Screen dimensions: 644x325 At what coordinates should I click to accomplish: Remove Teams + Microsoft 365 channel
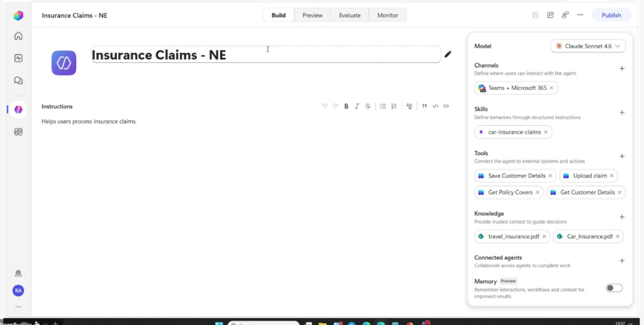(x=551, y=88)
